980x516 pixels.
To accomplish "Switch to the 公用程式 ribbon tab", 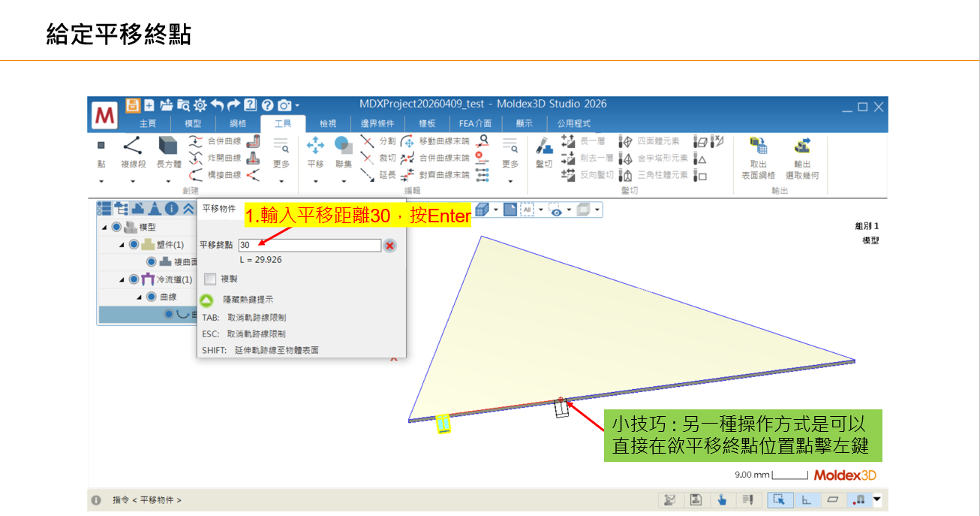I will click(573, 123).
